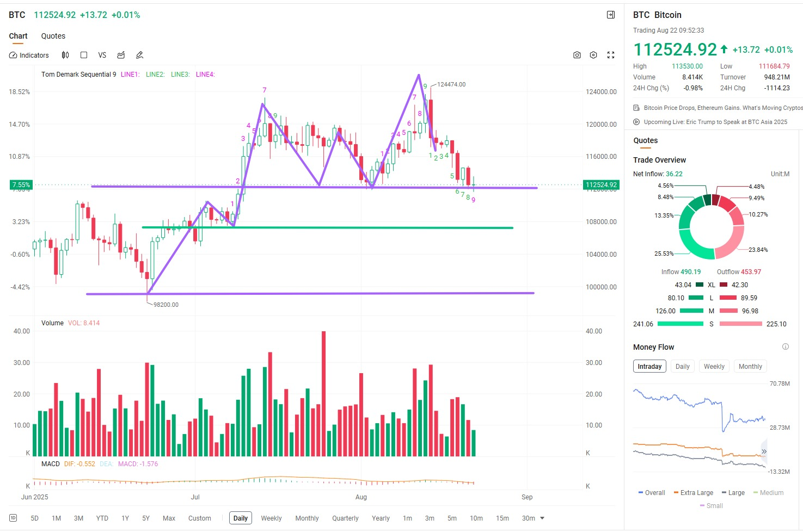Image resolution: width=803 pixels, height=532 pixels.
Task: Collapse the side panel with arrow icon
Action: click(x=611, y=15)
